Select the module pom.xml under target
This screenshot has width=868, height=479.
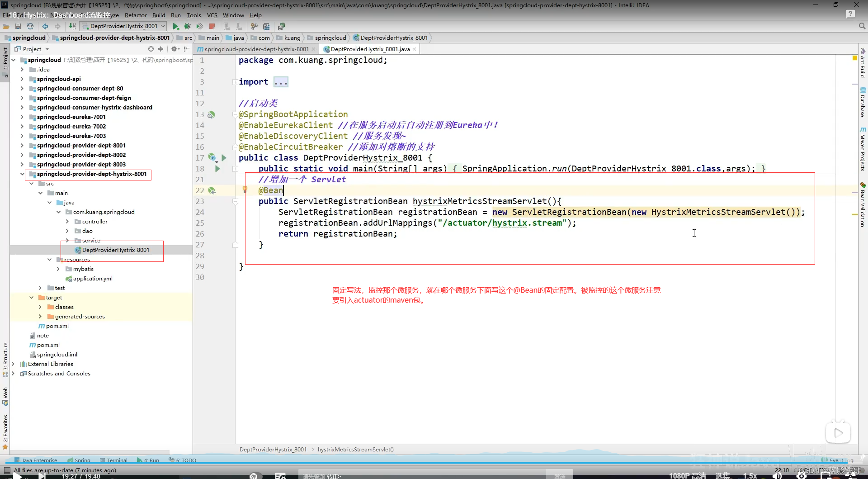coord(53,326)
